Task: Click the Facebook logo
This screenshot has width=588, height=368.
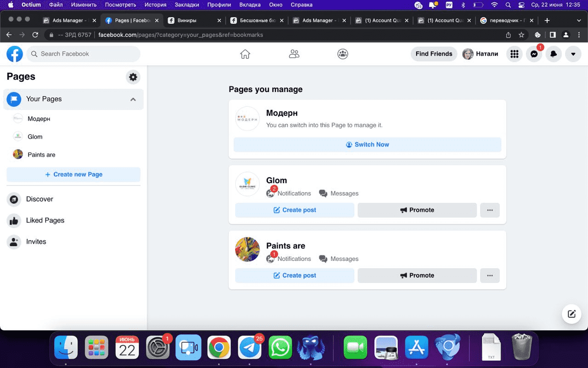Action: [15, 54]
